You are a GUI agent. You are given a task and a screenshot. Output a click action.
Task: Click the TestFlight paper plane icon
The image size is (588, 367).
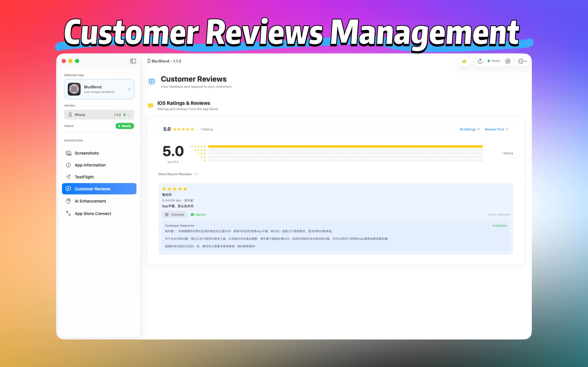click(x=68, y=177)
